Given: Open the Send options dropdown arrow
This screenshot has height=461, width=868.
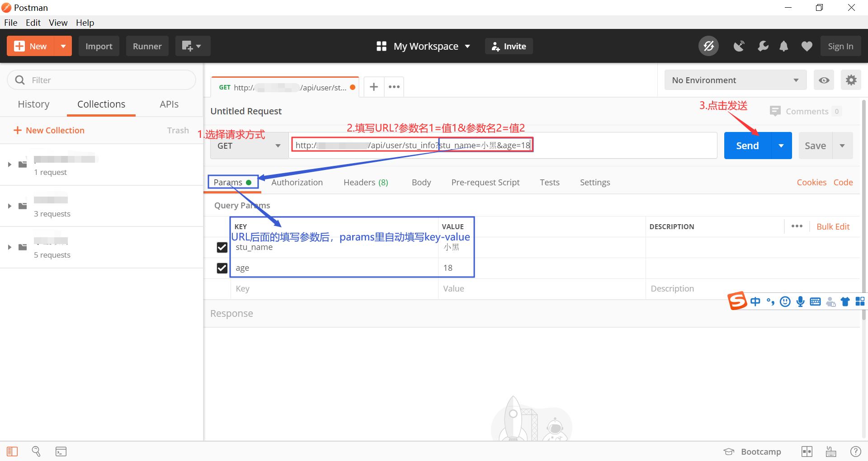Looking at the screenshot, I should click(781, 146).
